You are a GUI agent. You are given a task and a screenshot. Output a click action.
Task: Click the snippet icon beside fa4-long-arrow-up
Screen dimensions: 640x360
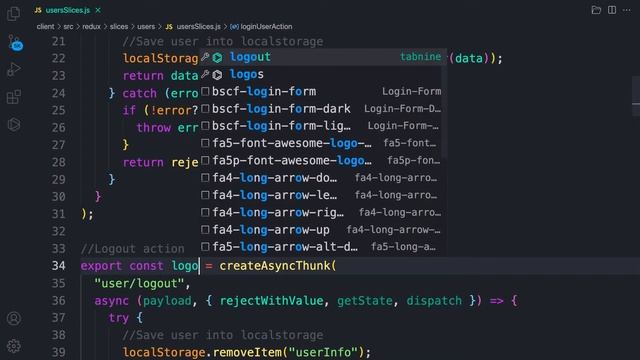click(x=205, y=230)
